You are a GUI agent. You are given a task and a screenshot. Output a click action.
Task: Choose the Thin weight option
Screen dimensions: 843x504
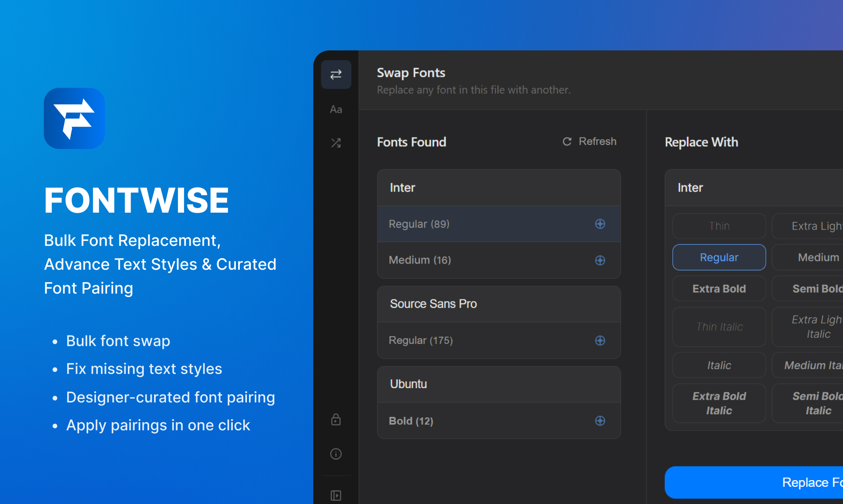[x=719, y=226]
